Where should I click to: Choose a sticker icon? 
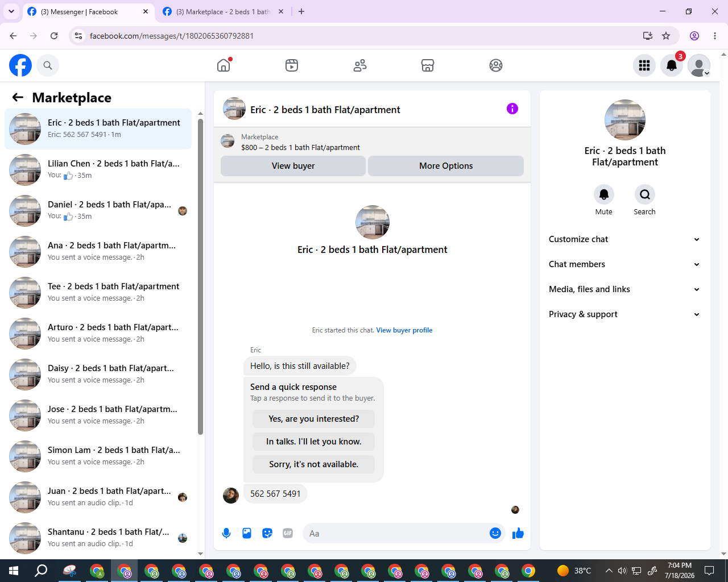click(x=267, y=533)
